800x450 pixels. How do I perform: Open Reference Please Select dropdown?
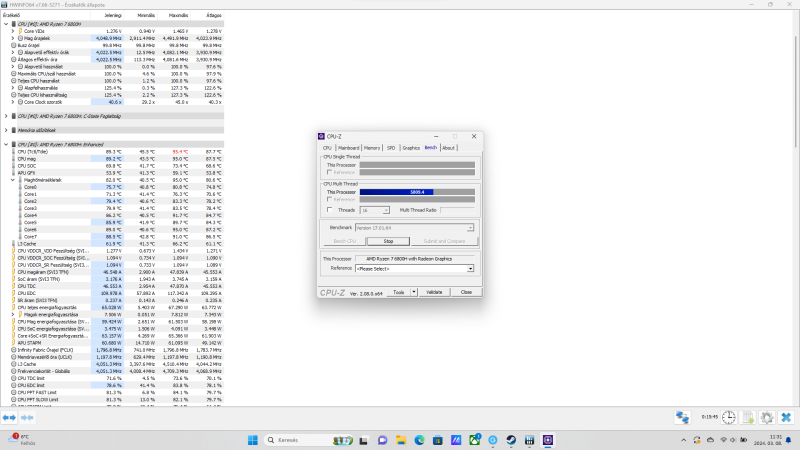pyautogui.click(x=470, y=268)
